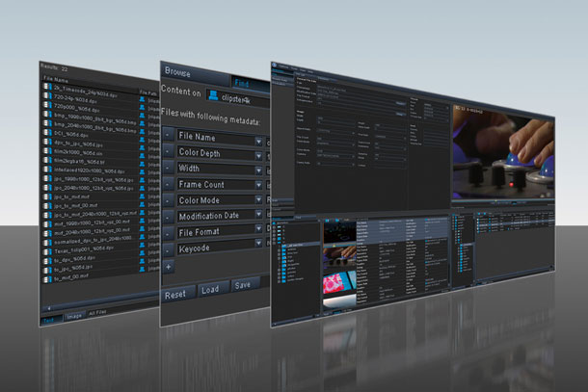
Task: Add a new metadata criterion with plus button
Action: coord(170,265)
